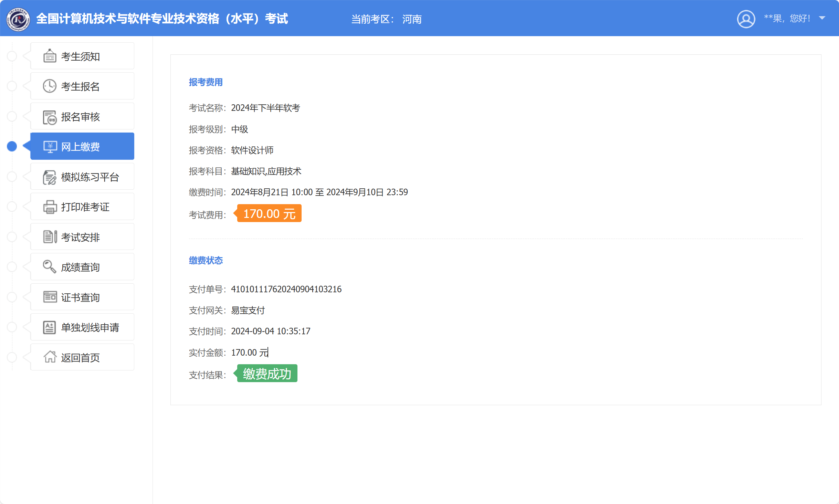Open the 单独划线申请 menu item
The height and width of the screenshot is (504, 839).
pos(90,327)
